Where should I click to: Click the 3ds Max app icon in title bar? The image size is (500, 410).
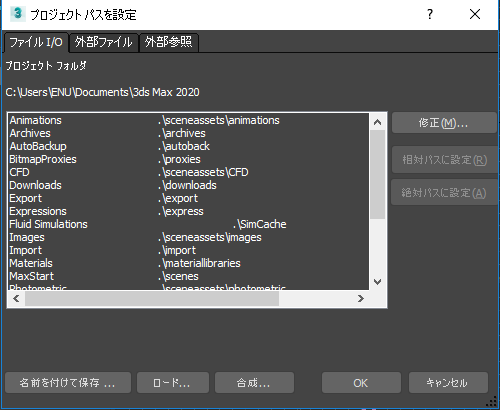(18, 14)
